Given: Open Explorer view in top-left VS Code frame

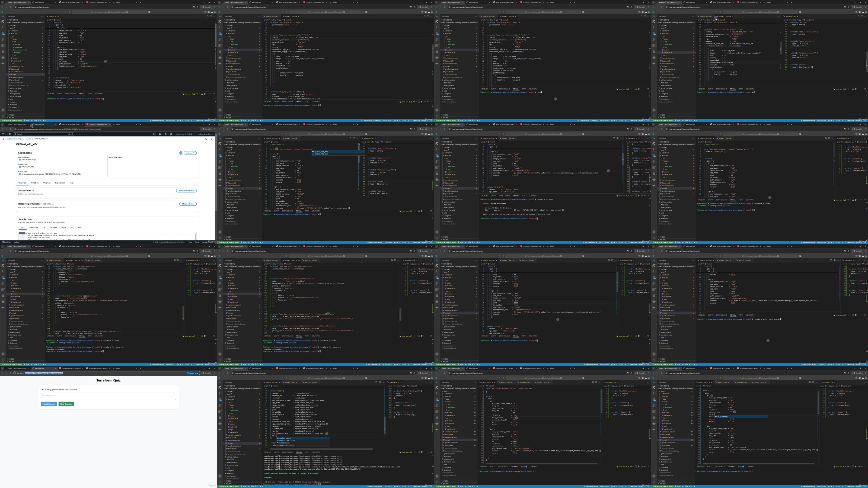Looking at the screenshot, I should coord(3,22).
